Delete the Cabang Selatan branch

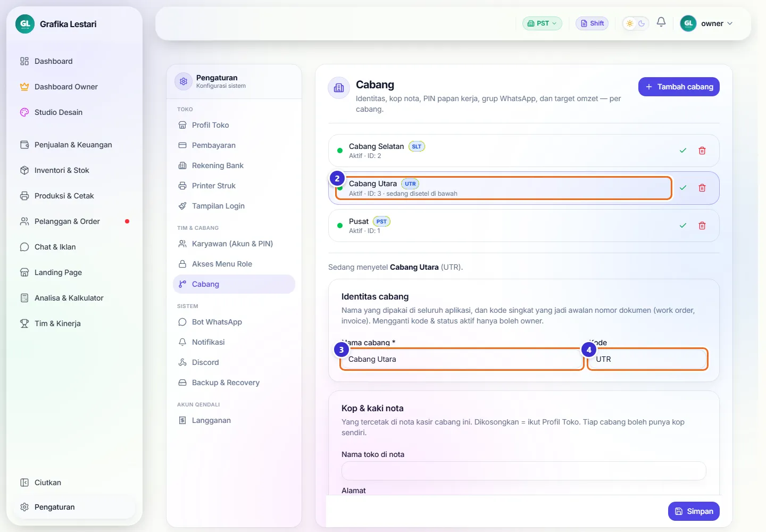tap(702, 151)
